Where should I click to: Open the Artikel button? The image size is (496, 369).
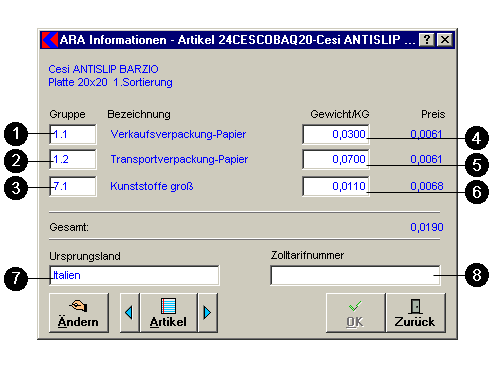click(x=169, y=313)
